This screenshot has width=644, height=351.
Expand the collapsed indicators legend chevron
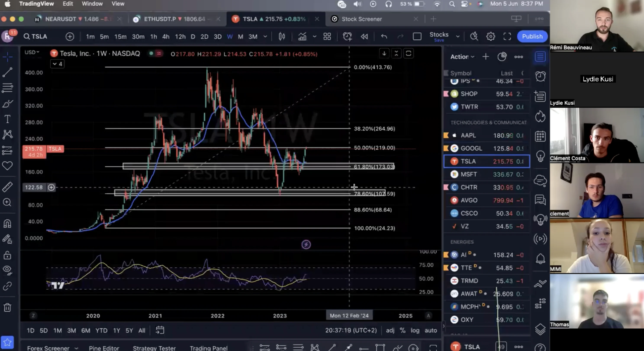57,64
